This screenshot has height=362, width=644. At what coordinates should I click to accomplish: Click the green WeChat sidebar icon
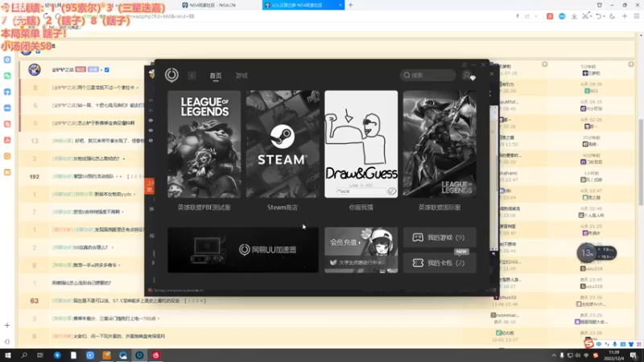pos(7,76)
